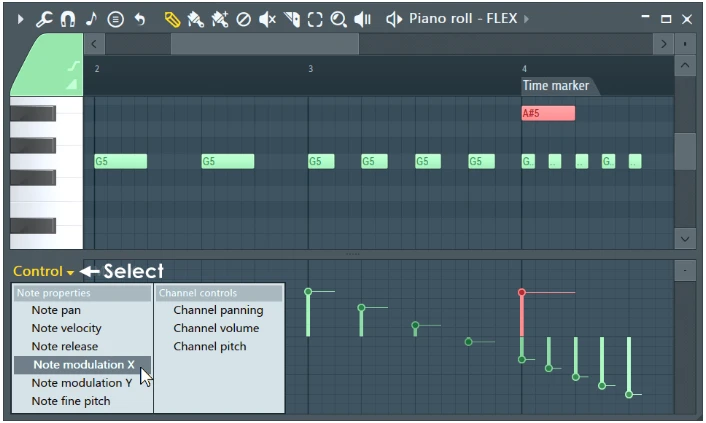Select the Paint brush tool
The height and width of the screenshot is (423, 706).
click(x=195, y=19)
